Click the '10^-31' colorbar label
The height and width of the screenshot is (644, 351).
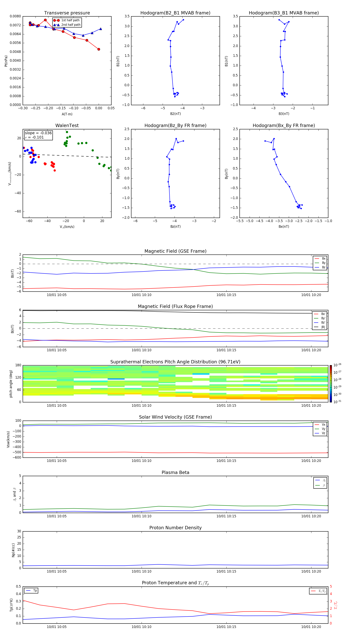click(337, 402)
